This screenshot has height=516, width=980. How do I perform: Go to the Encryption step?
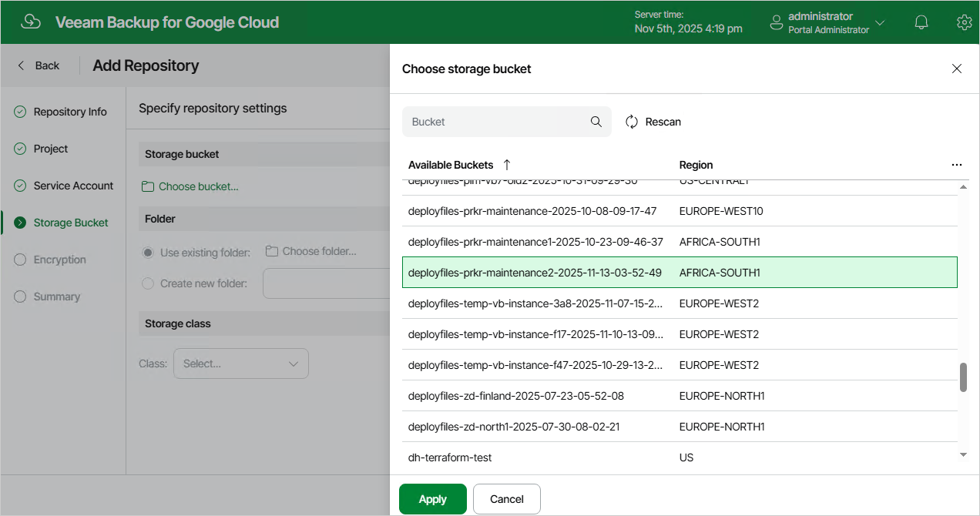point(60,260)
